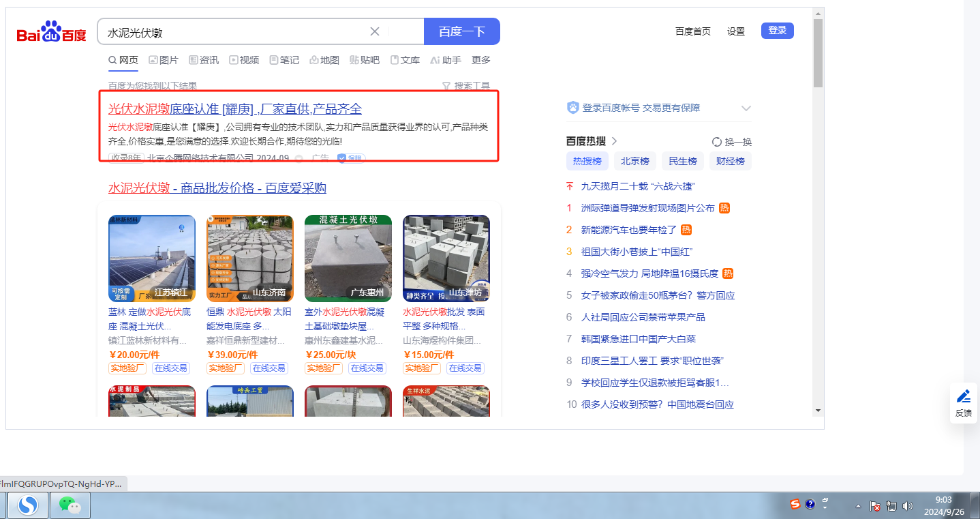The image size is (980, 519).
Task: Click the page vertical scrollbar thumb
Action: 818,53
